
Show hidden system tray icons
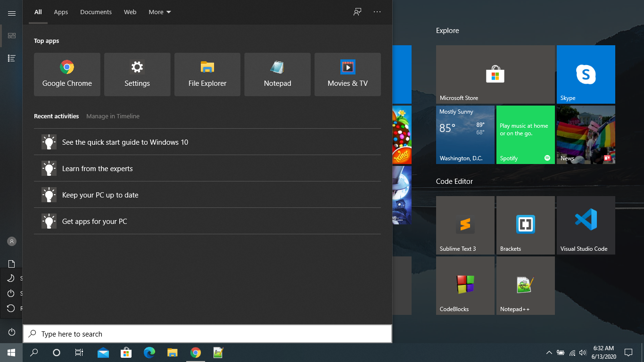pos(549,353)
